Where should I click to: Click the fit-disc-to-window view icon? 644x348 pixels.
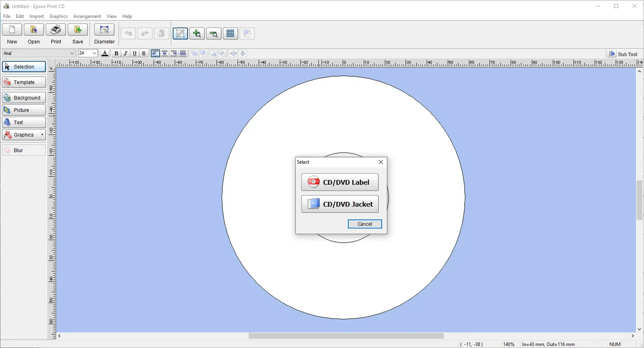[180, 33]
